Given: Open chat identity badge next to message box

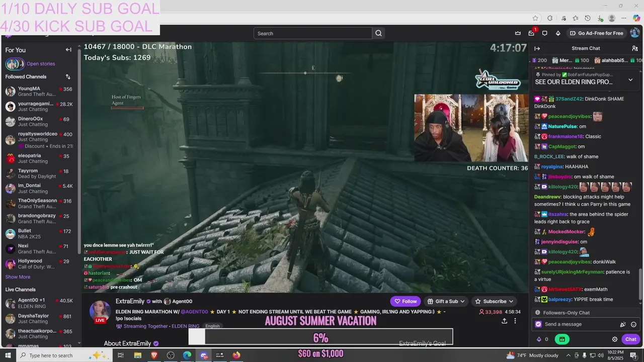Looking at the screenshot, I should (538, 324).
